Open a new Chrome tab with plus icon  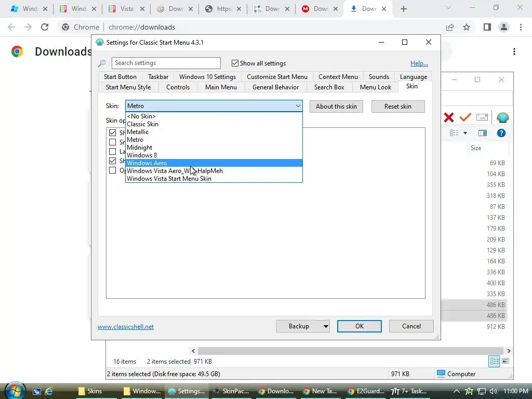pos(403,9)
